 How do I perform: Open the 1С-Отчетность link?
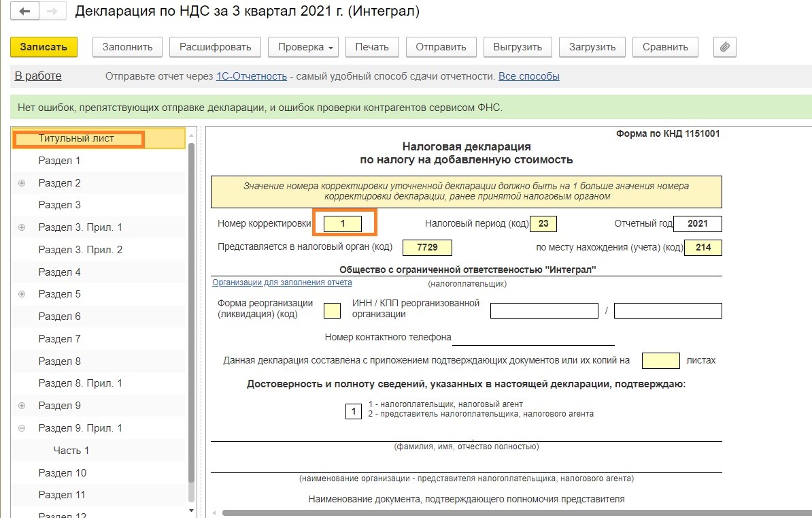(251, 76)
